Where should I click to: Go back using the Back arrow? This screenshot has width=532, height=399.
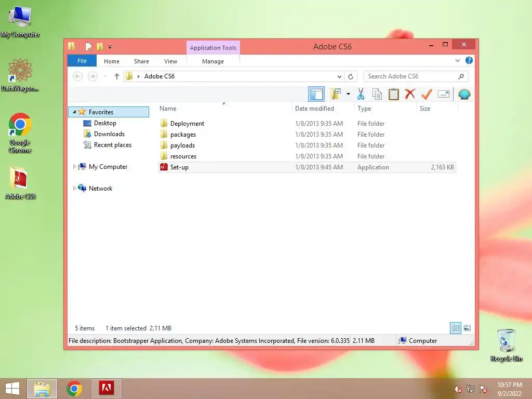tap(78, 76)
